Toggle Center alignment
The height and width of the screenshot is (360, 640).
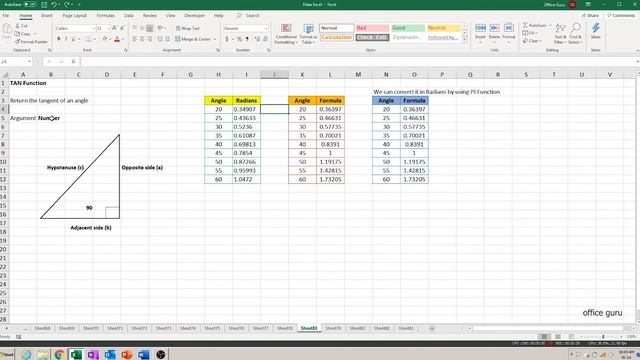coord(142,39)
